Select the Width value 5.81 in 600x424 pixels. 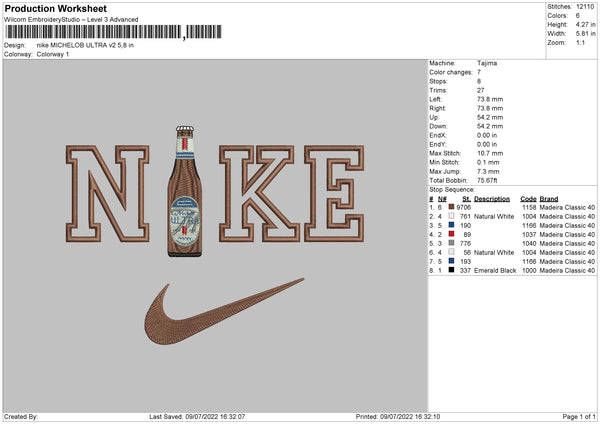pos(585,34)
